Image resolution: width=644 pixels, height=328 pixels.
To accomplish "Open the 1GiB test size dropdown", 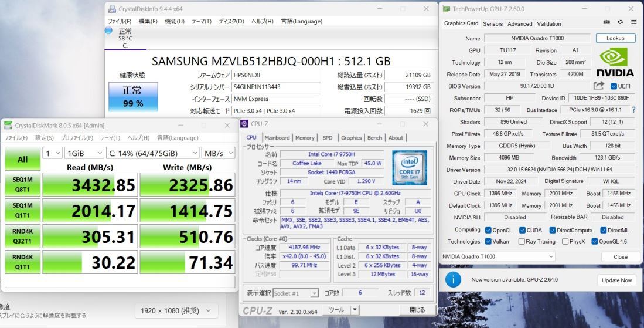I will [84, 153].
